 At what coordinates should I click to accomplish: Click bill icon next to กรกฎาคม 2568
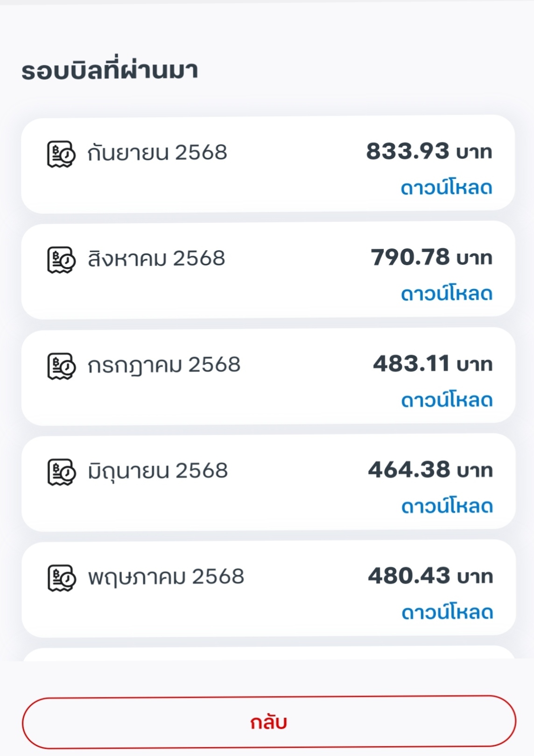coord(61,366)
